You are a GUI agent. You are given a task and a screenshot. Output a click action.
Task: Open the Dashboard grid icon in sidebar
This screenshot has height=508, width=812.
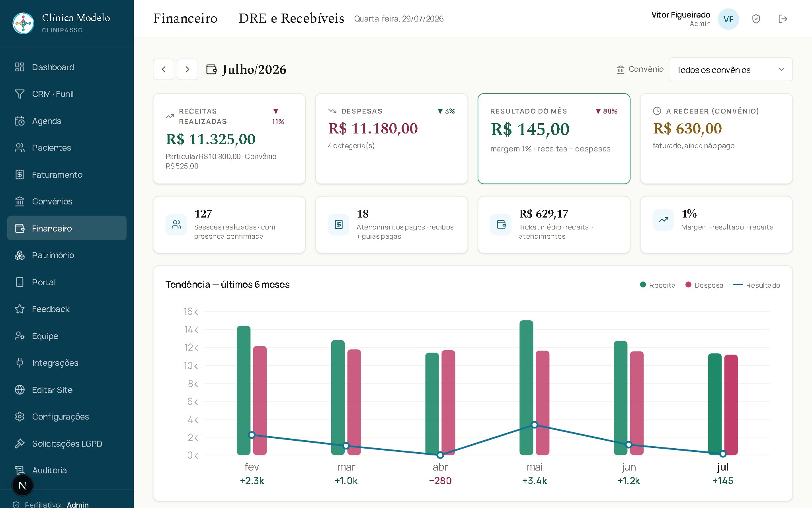(20, 67)
